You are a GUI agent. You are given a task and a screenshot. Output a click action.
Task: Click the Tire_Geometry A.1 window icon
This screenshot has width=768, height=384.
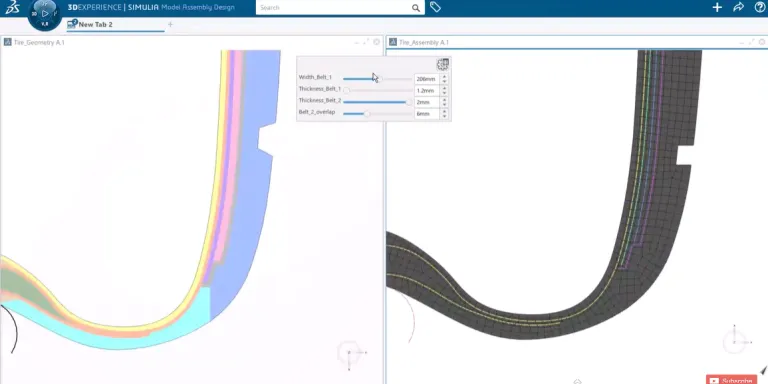coord(7,42)
